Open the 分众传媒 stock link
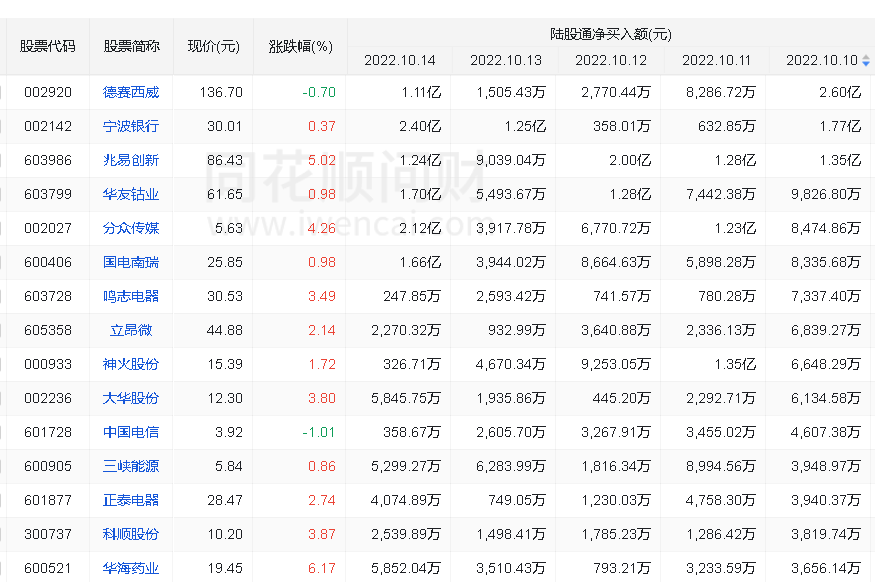Image resolution: width=875 pixels, height=582 pixels. [x=131, y=228]
